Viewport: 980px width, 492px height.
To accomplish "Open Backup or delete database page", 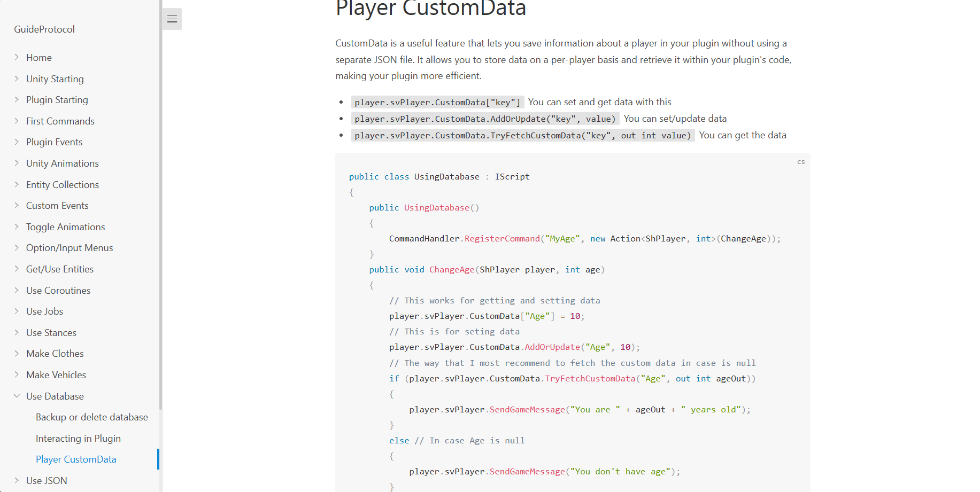I will [92, 417].
